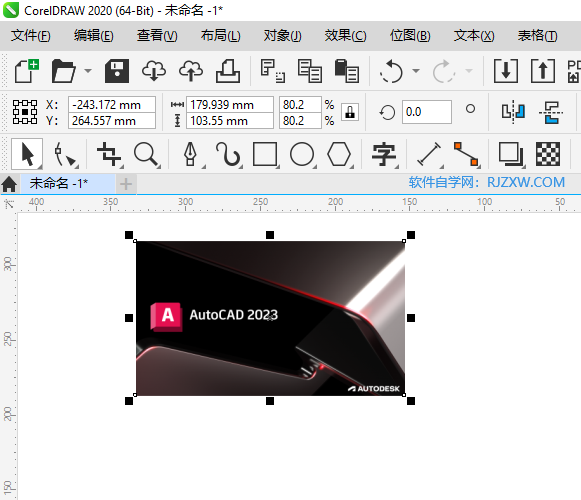The height and width of the screenshot is (500, 581).
Task: Select the Pick tool
Action: click(x=27, y=154)
